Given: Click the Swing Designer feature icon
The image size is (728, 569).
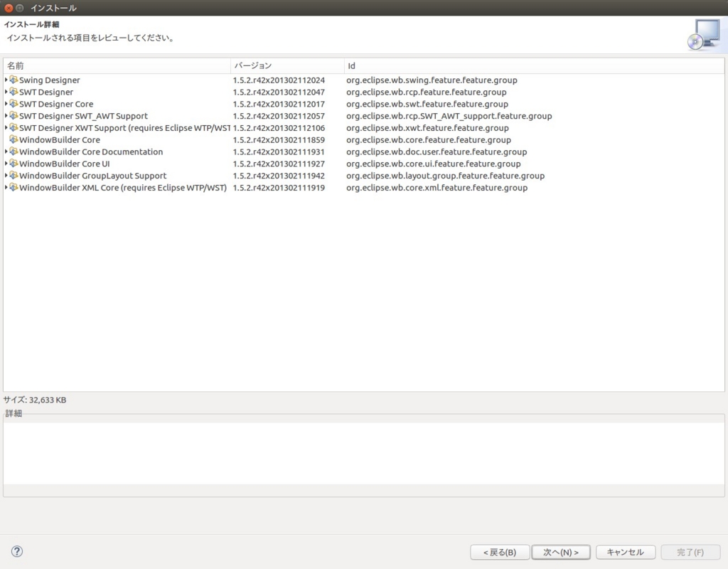Looking at the screenshot, I should click(14, 80).
